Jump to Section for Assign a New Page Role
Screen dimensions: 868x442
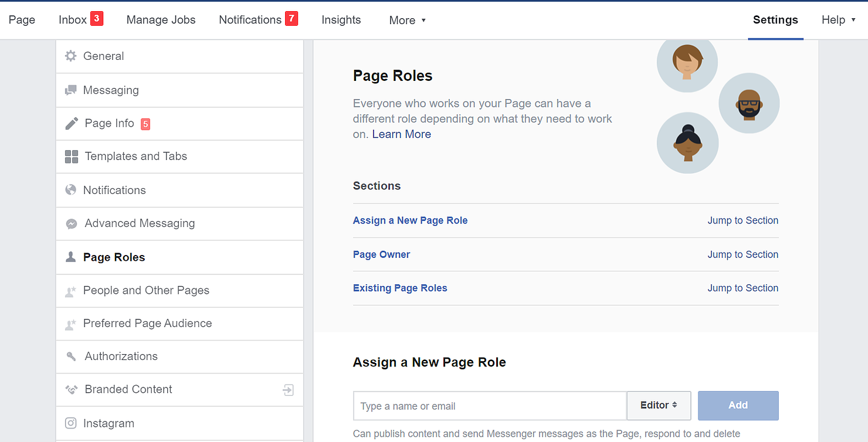point(743,220)
